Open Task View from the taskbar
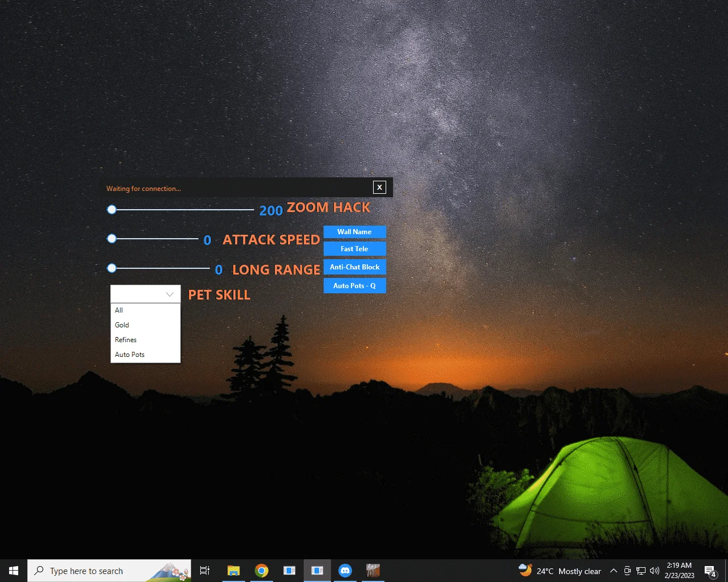The image size is (728, 582). pyautogui.click(x=205, y=571)
